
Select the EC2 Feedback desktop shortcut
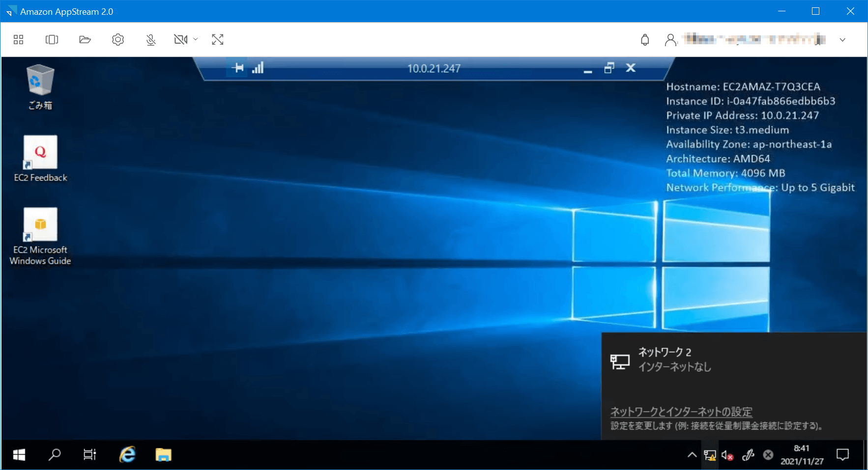tap(40, 152)
